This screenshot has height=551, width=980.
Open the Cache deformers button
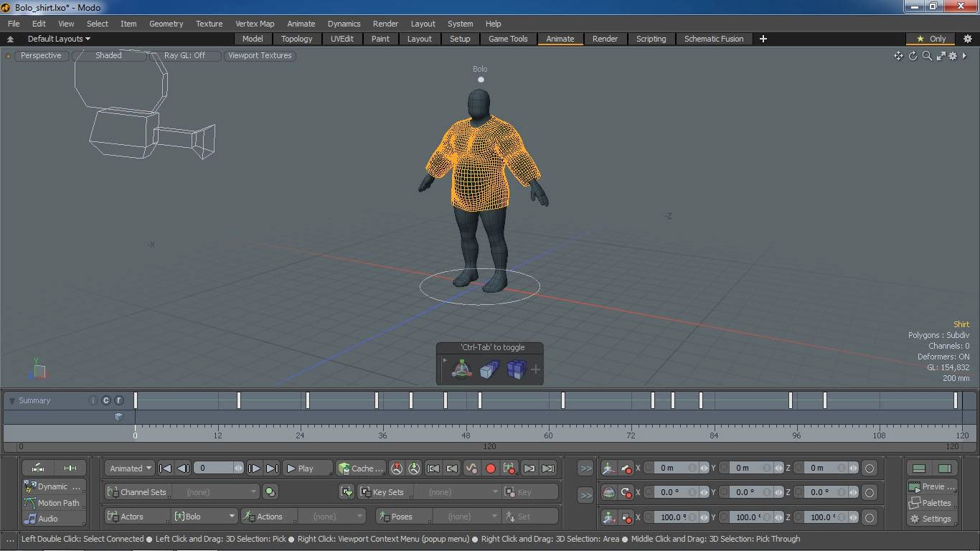pyautogui.click(x=362, y=468)
